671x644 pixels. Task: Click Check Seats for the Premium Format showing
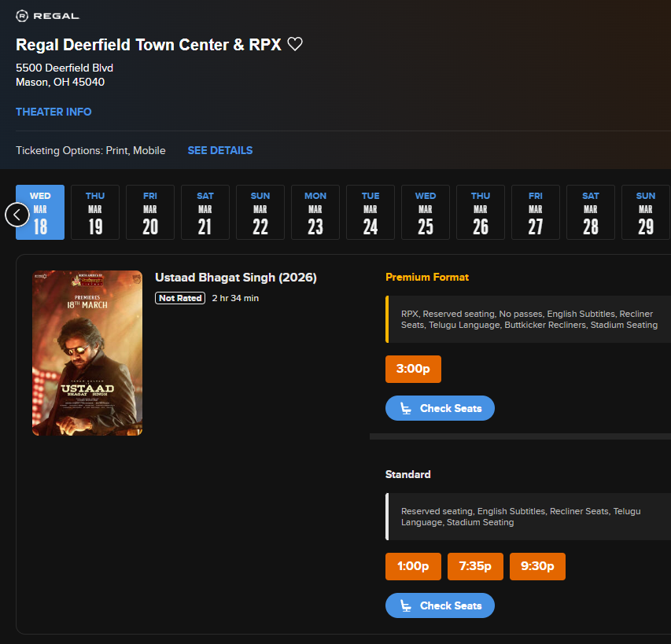(440, 407)
